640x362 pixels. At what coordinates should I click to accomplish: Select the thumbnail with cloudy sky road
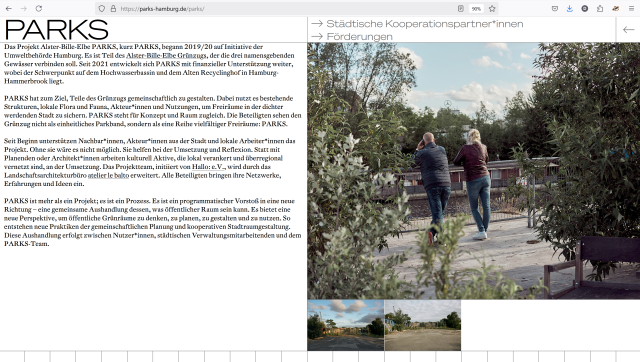click(x=346, y=325)
